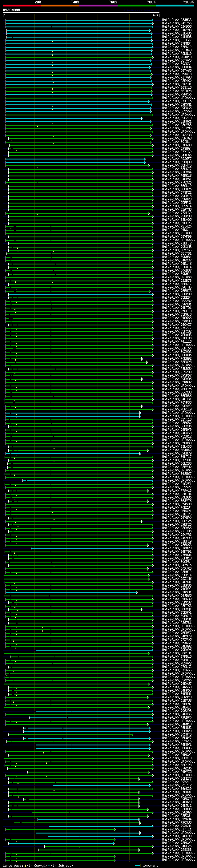Click the UniRef100_B9FZL3 label
The image size is (197, 868).
point(177,118)
